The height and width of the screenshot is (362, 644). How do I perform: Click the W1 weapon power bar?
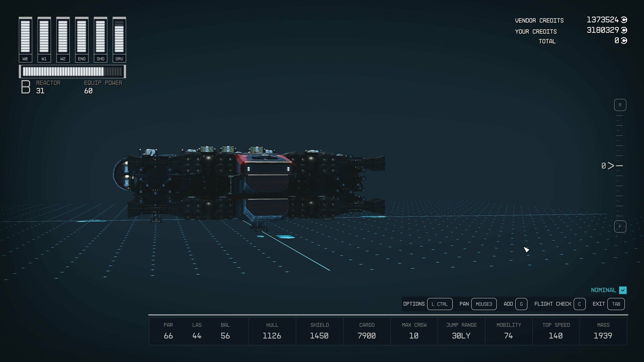(x=44, y=40)
